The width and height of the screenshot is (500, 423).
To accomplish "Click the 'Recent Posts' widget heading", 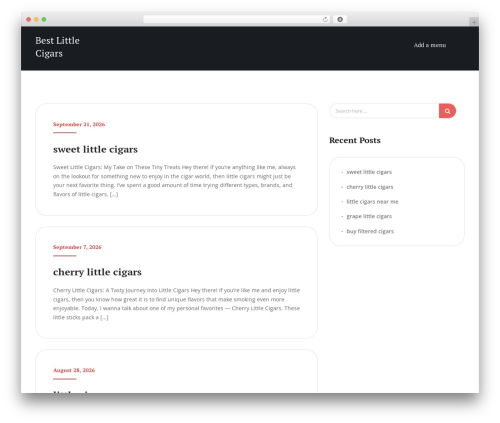I will click(355, 140).
